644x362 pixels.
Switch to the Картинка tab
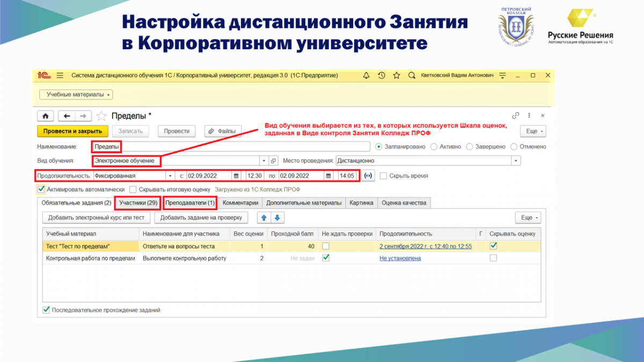[x=361, y=203]
